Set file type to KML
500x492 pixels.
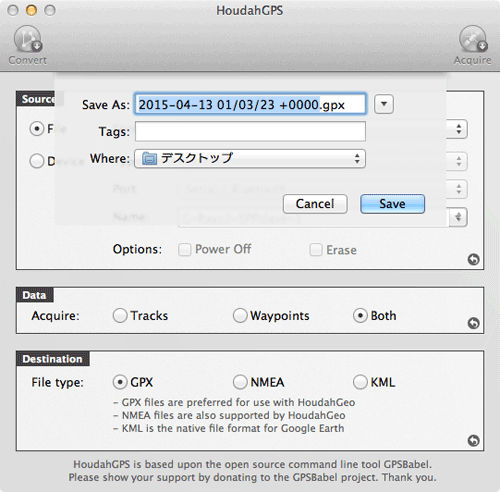pos(360,382)
